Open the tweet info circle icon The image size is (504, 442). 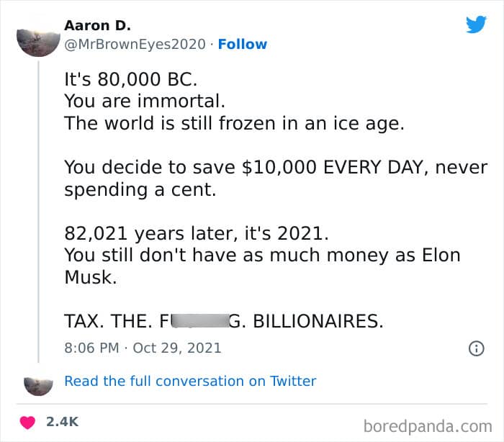pos(477,348)
